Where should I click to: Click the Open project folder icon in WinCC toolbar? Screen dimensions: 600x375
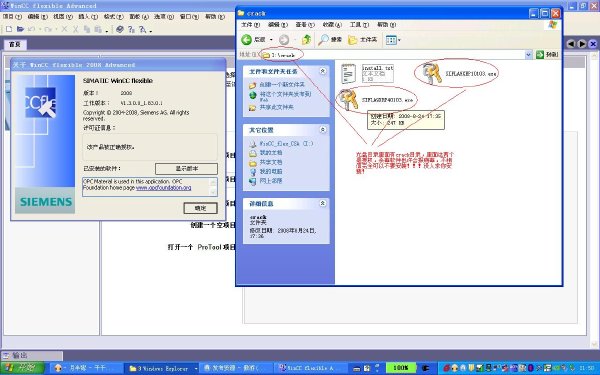coord(20,29)
